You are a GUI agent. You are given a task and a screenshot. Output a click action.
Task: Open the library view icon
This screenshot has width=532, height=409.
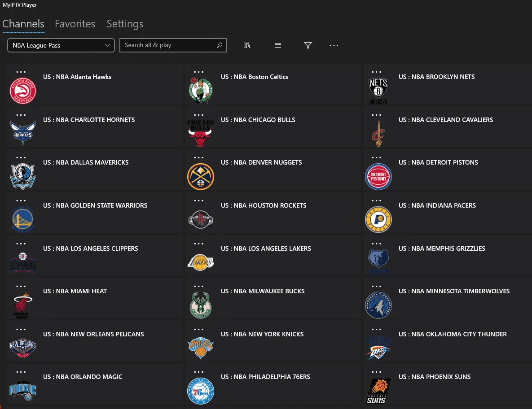(x=247, y=45)
